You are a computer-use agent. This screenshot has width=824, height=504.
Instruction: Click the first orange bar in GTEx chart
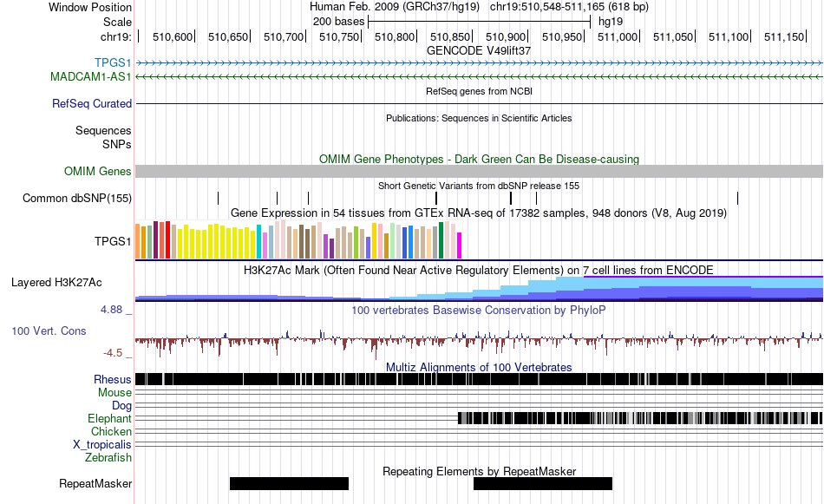138,242
